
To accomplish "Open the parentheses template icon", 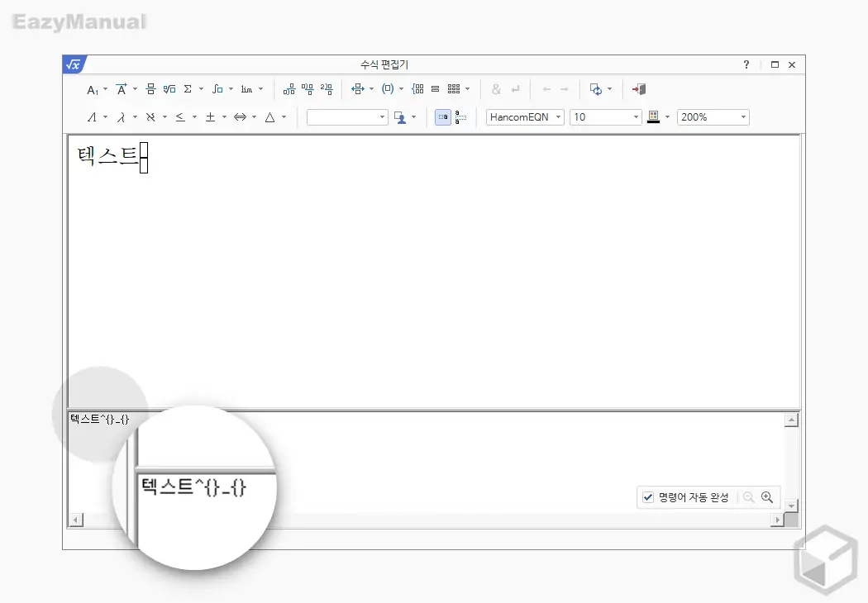I will [385, 89].
